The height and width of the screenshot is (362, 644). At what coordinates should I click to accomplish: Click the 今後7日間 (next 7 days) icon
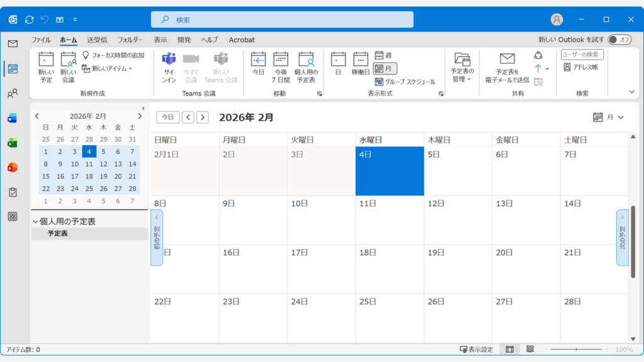pyautogui.click(x=280, y=60)
